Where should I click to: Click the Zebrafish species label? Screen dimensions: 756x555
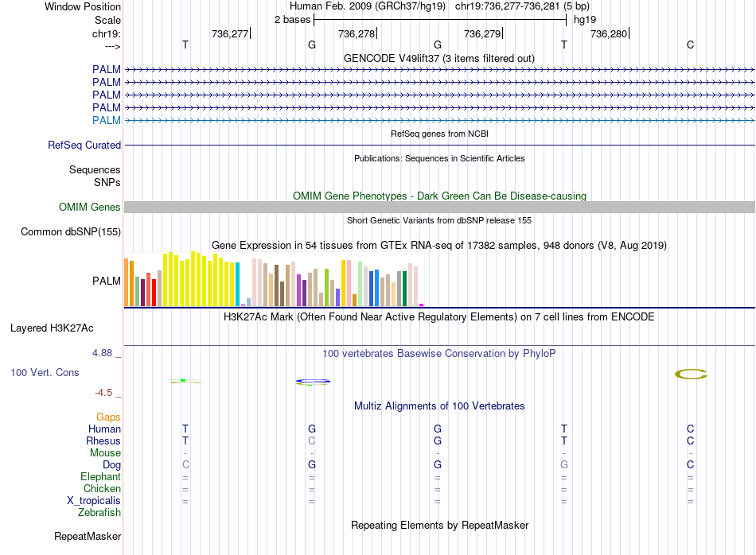tap(99, 512)
